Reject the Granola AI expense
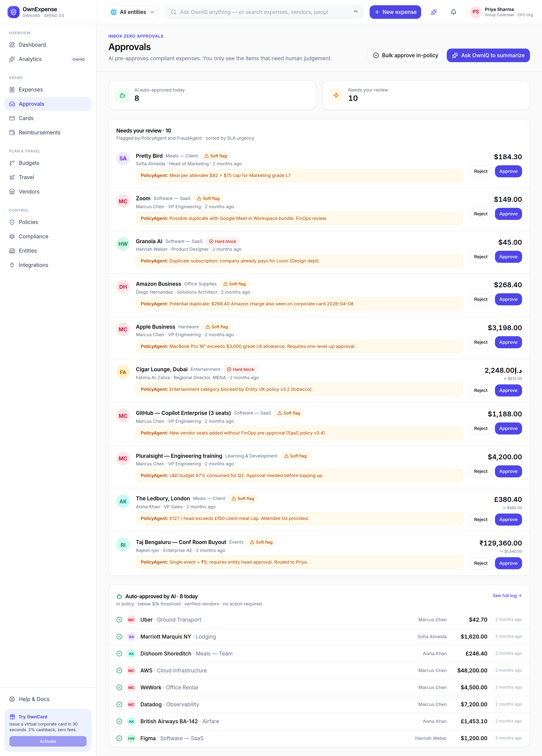The height and width of the screenshot is (756, 542). pos(481,257)
